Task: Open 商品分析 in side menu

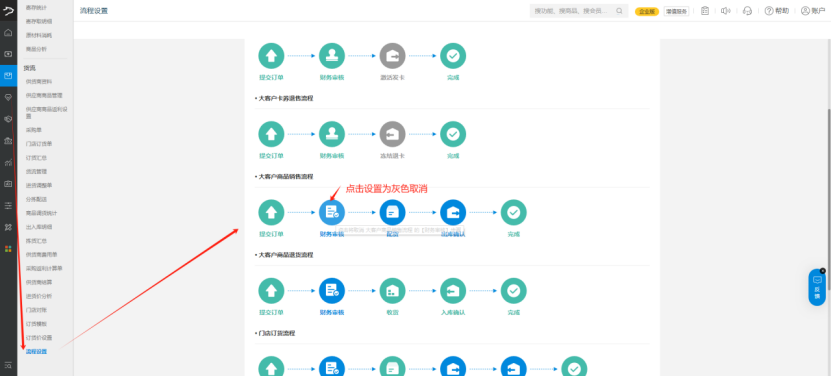Action: [x=36, y=49]
